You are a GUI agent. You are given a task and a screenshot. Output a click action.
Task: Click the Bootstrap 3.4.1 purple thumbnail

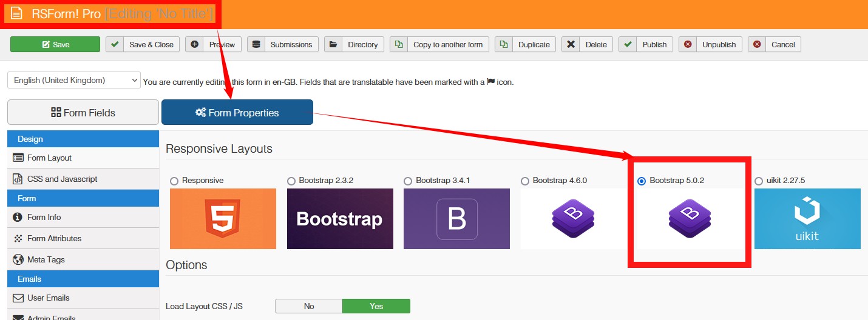click(456, 219)
